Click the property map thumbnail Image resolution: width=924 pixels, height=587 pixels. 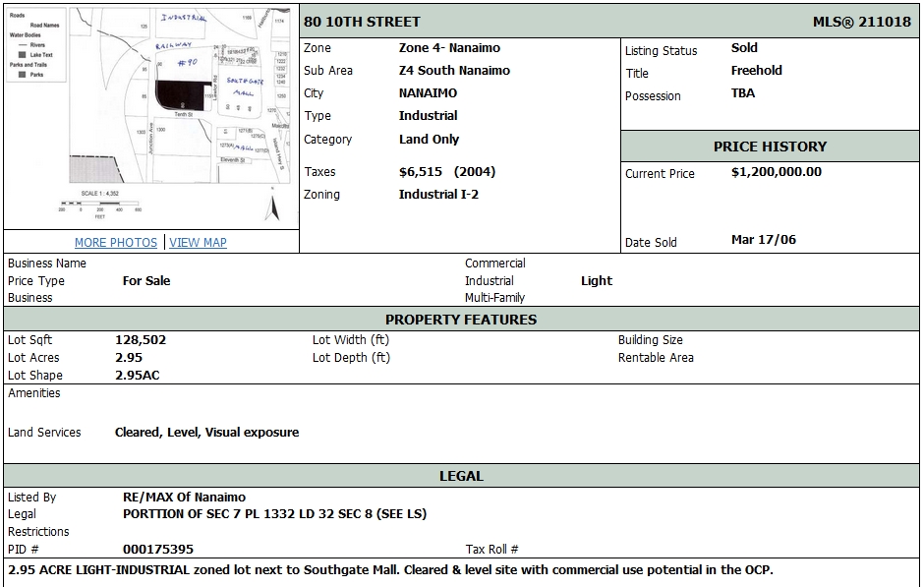pyautogui.click(x=150, y=116)
